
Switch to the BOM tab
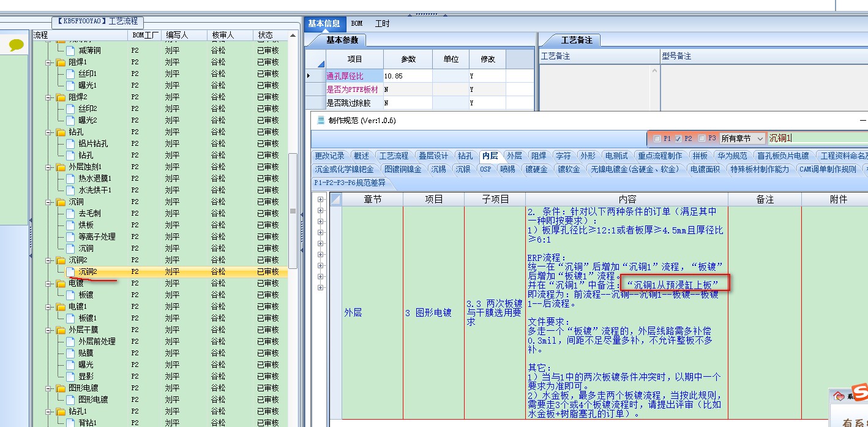pyautogui.click(x=357, y=24)
